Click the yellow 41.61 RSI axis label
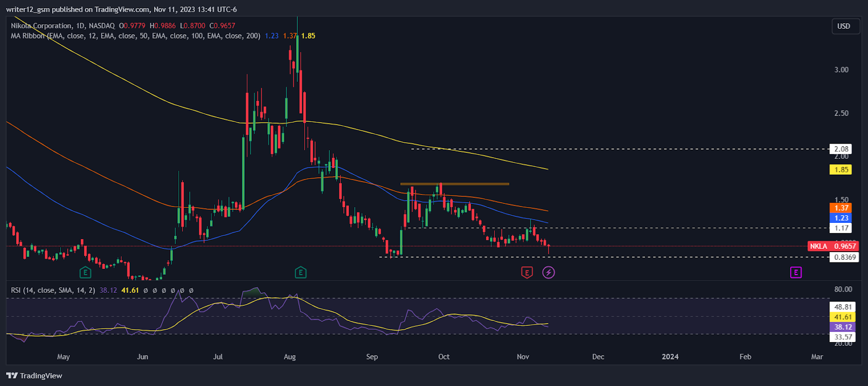Screen dimensions: 868x386 coord(843,317)
